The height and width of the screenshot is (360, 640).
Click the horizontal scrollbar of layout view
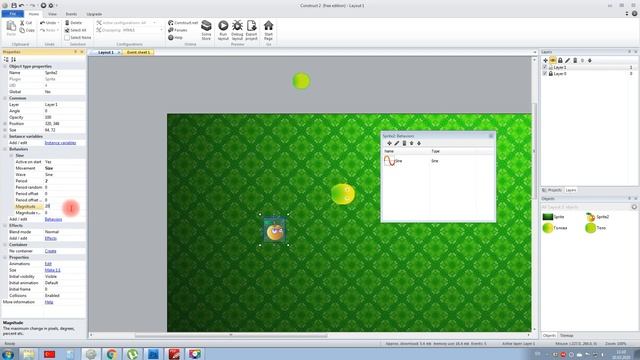(x=231, y=336)
